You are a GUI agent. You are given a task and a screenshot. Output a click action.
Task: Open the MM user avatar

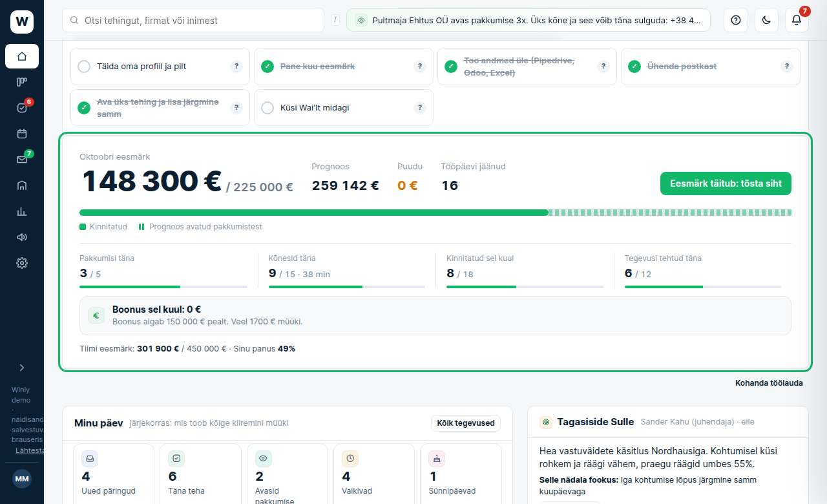tap(22, 479)
